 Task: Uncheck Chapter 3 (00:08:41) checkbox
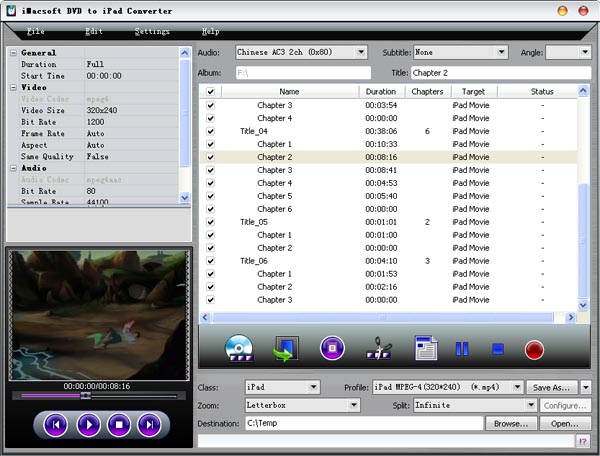210,170
